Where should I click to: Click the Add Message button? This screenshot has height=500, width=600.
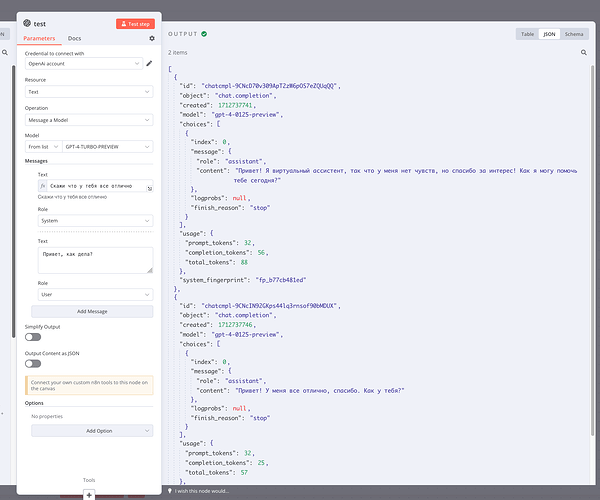click(x=92, y=311)
